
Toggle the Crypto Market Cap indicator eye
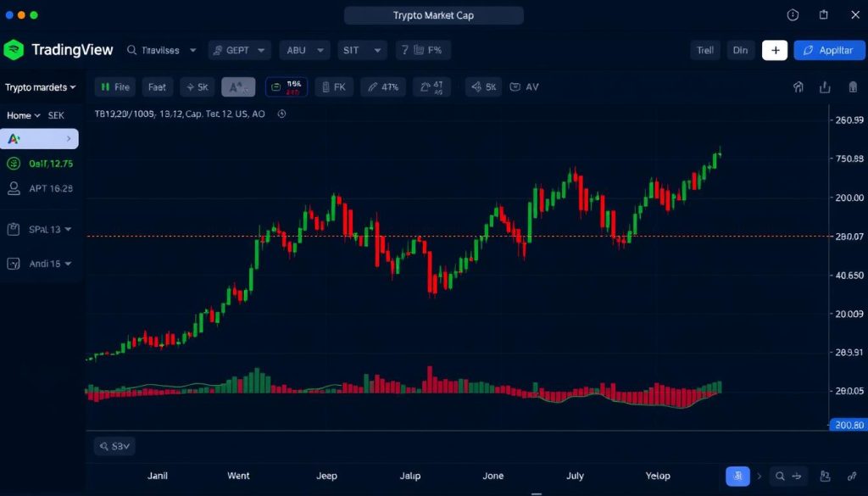pyautogui.click(x=281, y=114)
